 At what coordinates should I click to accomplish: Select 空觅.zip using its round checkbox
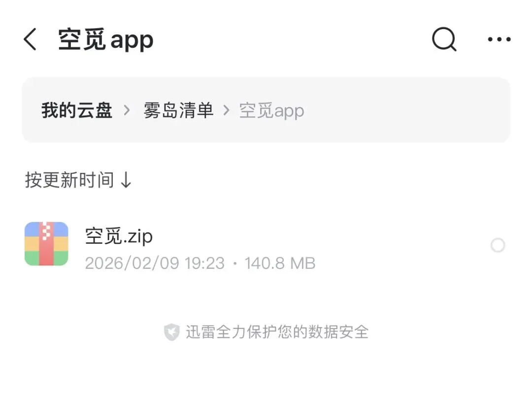498,245
